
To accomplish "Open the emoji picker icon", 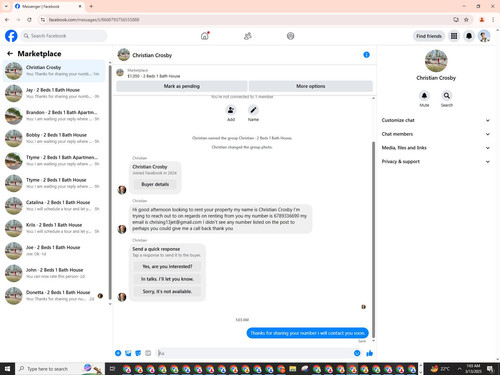I will click(357, 353).
